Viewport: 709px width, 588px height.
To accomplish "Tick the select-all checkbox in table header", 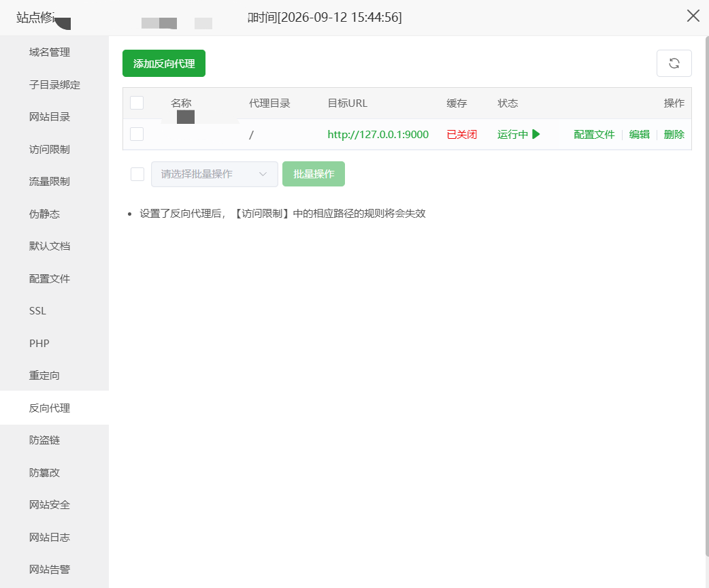I will [137, 103].
